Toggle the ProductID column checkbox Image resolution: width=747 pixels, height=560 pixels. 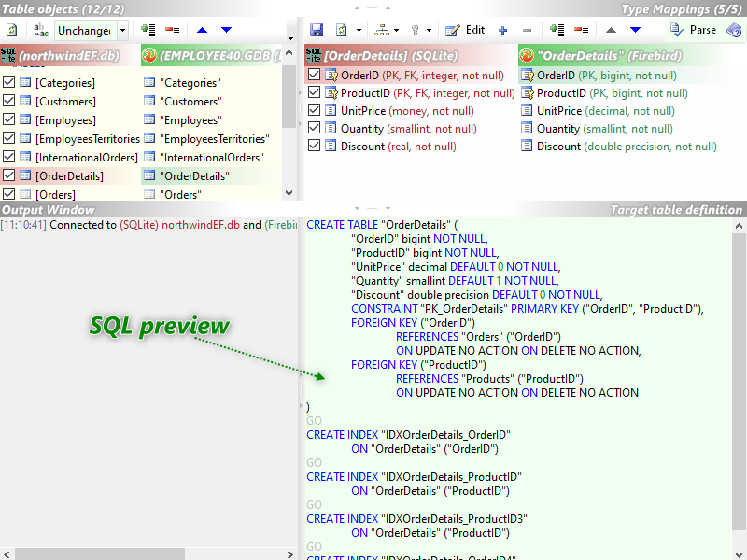(314, 91)
